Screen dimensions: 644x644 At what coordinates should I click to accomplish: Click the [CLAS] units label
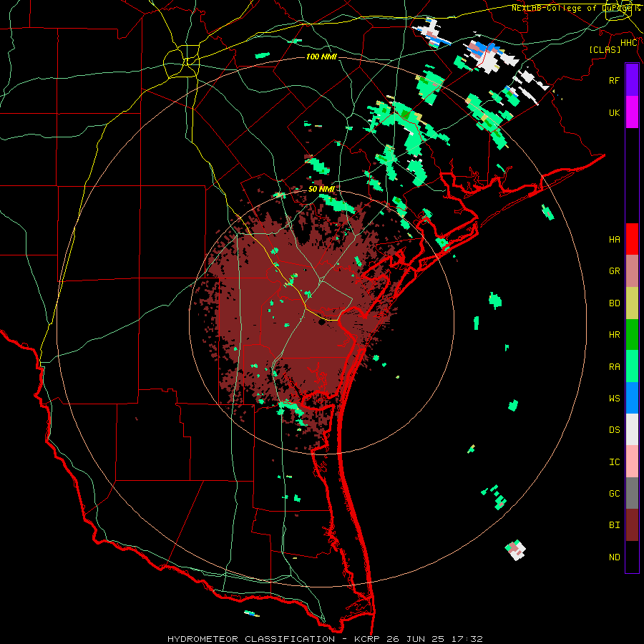[x=605, y=49]
